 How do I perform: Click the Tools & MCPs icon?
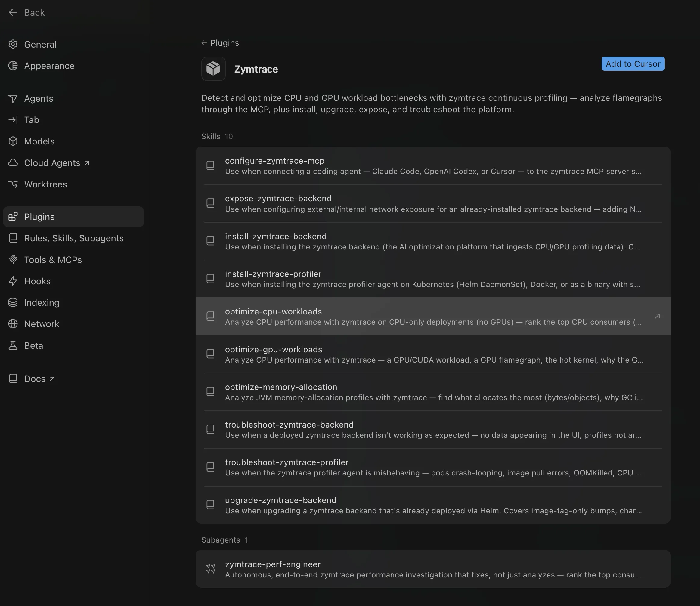(x=13, y=259)
